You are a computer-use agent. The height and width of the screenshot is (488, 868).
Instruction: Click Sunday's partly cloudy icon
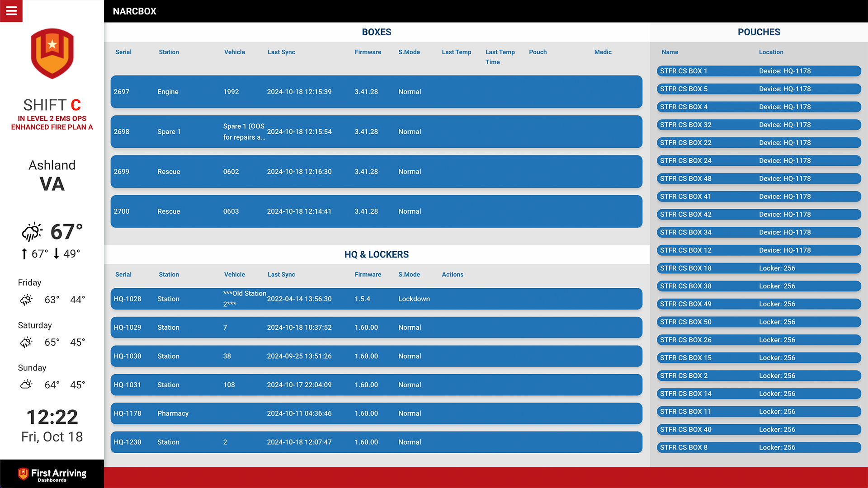point(27,385)
